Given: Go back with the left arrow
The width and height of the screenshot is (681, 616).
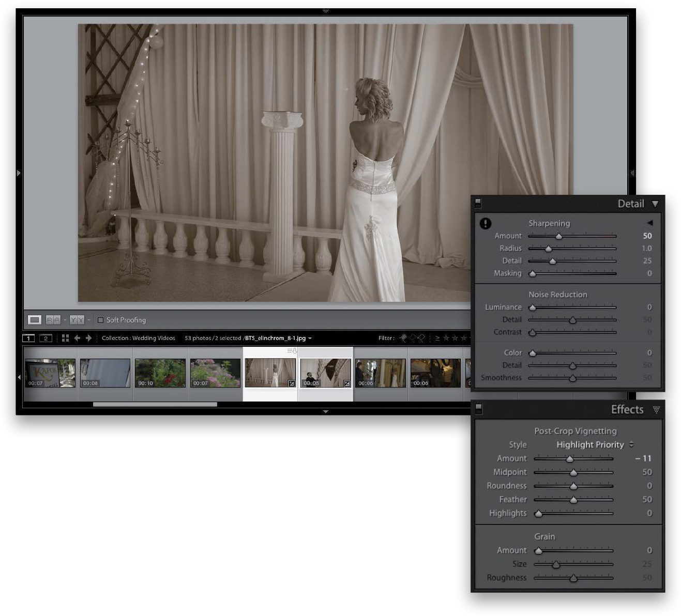Looking at the screenshot, I should (77, 338).
